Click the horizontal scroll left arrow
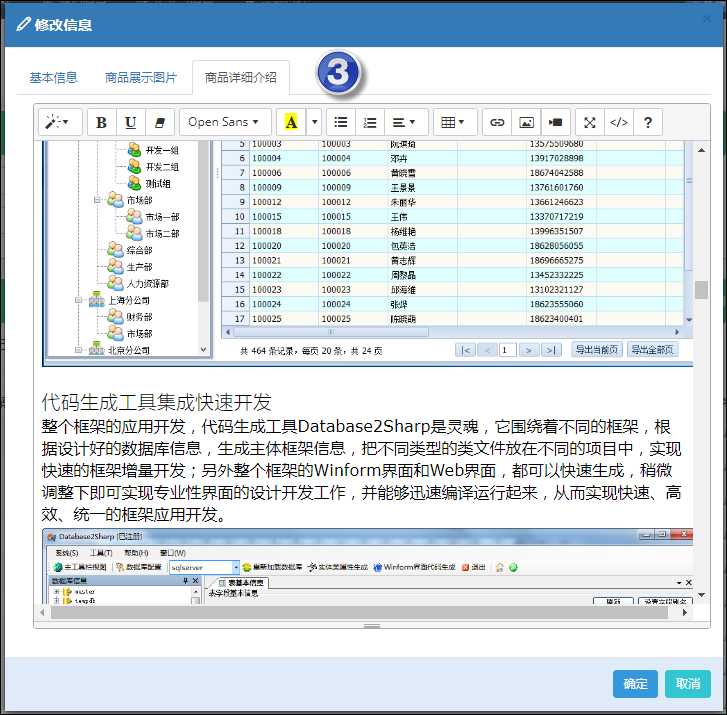This screenshot has width=727, height=715. tap(43, 612)
